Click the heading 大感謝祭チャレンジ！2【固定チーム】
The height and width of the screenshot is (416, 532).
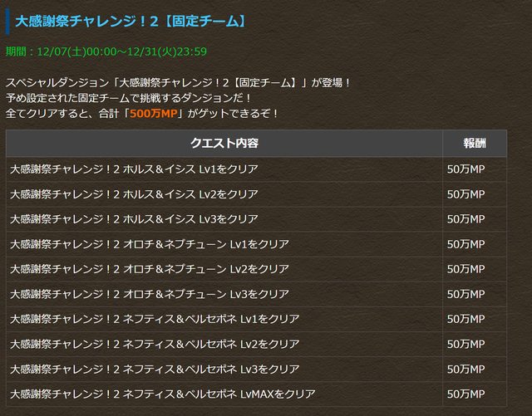click(131, 22)
